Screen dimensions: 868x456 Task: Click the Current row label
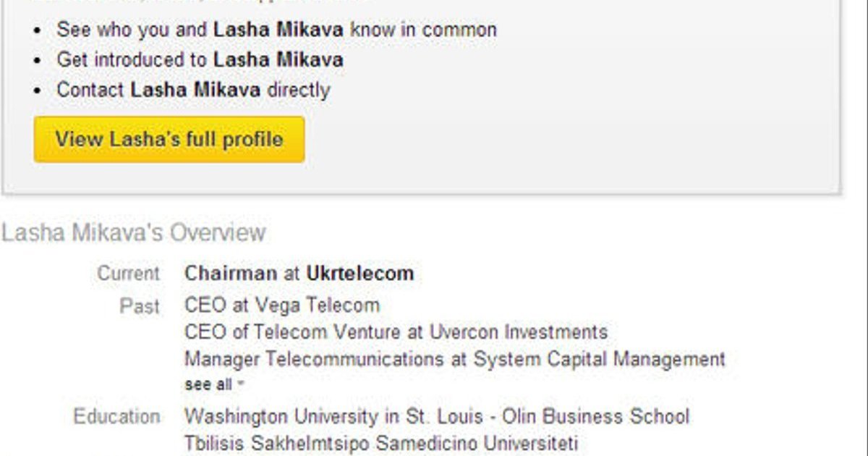128,274
